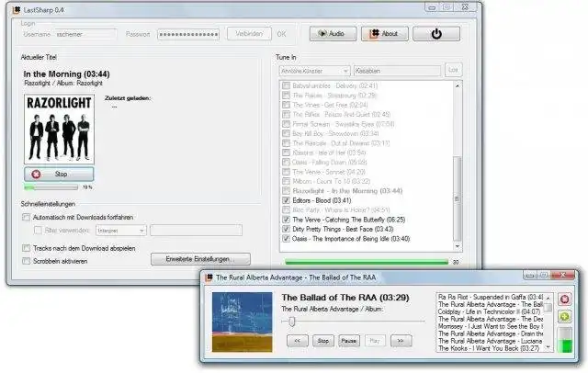Image resolution: width=588 pixels, height=373 pixels.
Task: Select Coldplay - Life in Technicolor II
Action: click(x=490, y=311)
